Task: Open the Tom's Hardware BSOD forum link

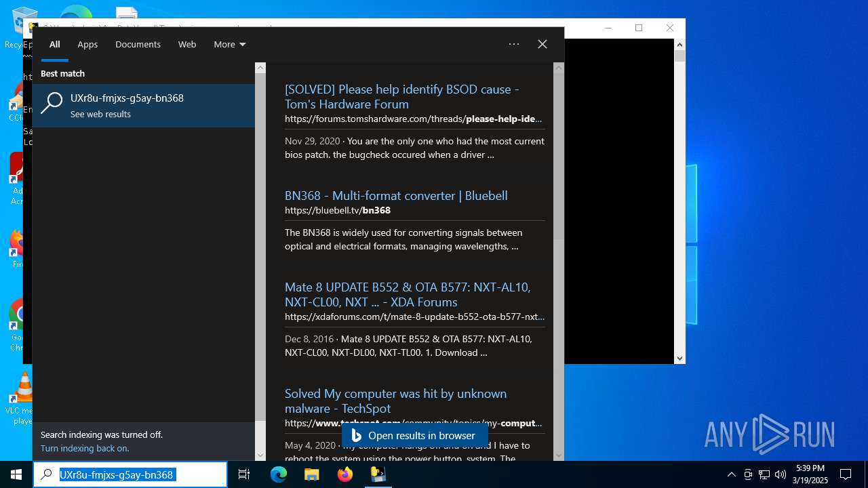Action: click(x=402, y=96)
